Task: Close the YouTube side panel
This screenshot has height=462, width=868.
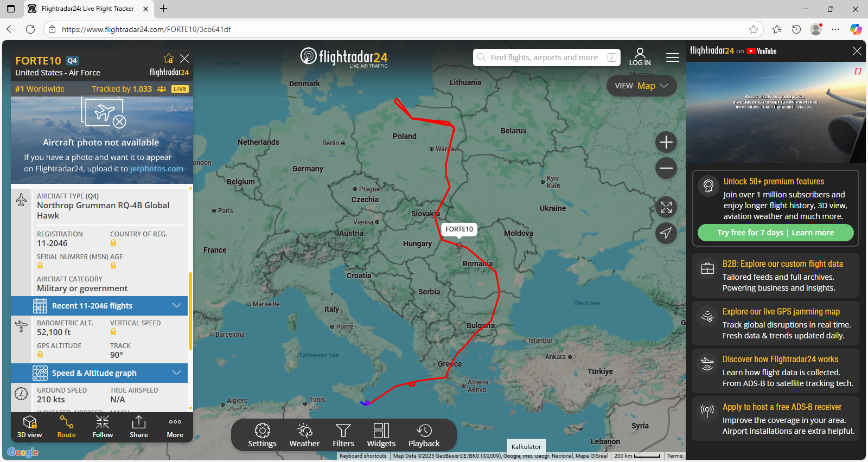Action: pos(857,51)
